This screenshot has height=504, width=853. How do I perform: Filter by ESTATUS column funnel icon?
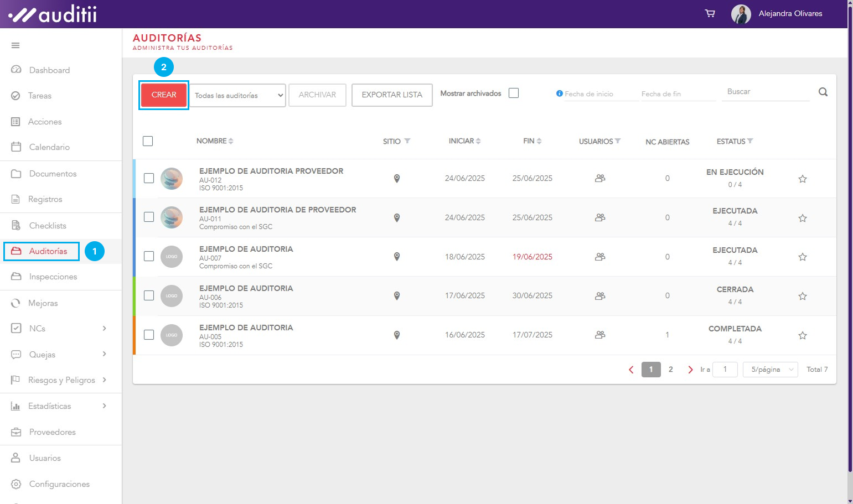click(x=750, y=141)
